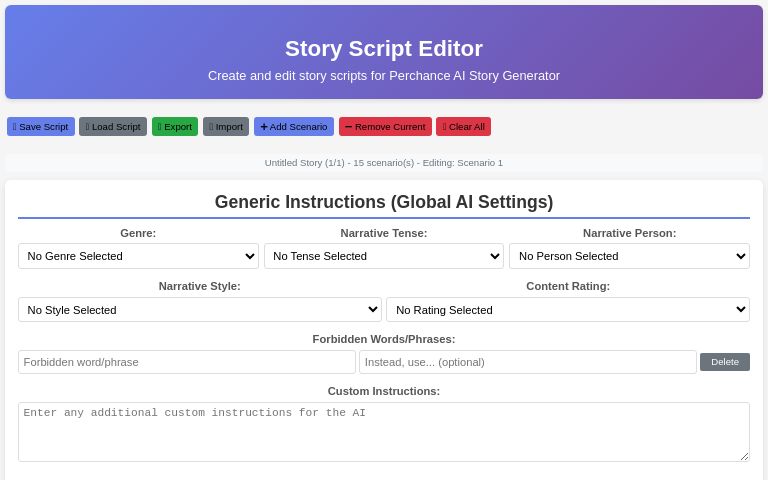The height and width of the screenshot is (480, 768).
Task: Click the Untitled Story status line
Action: click(x=384, y=163)
